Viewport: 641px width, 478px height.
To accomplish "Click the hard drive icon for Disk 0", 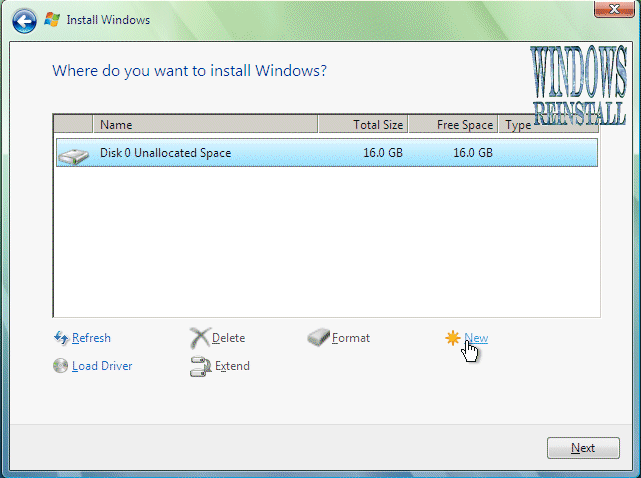I will 74,156.
